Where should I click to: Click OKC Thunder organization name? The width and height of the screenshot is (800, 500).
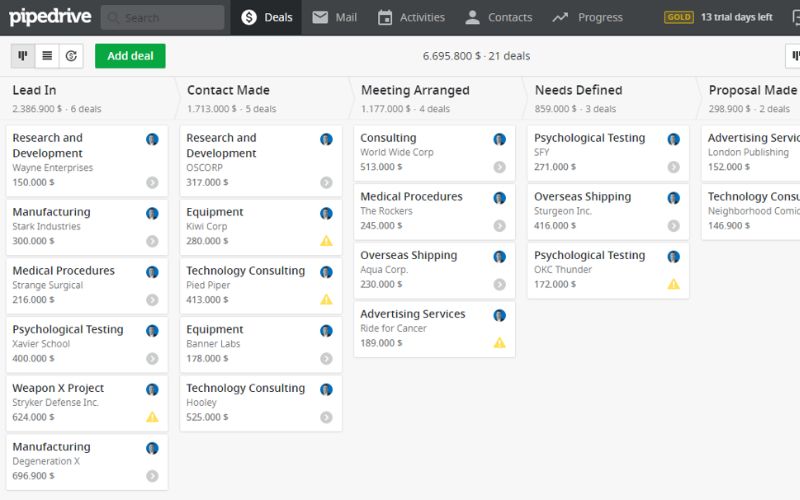[563, 270]
